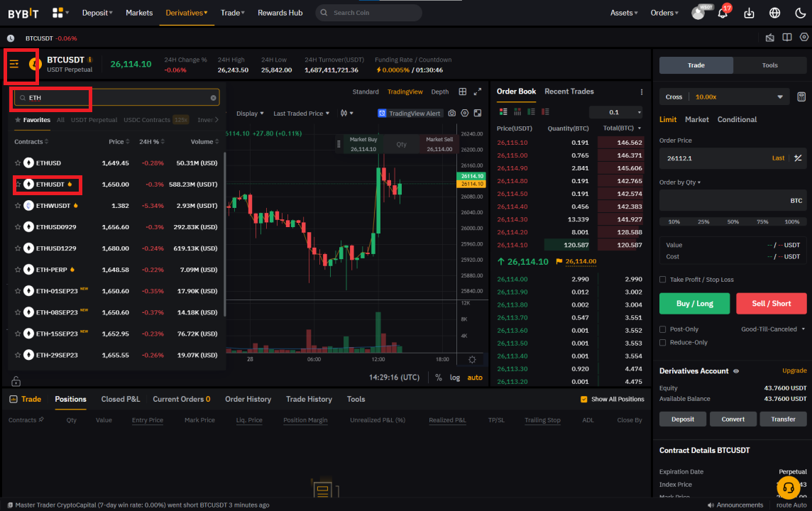The height and width of the screenshot is (511, 812).
Task: Switch to the Tools tab in order panel
Action: click(x=769, y=65)
